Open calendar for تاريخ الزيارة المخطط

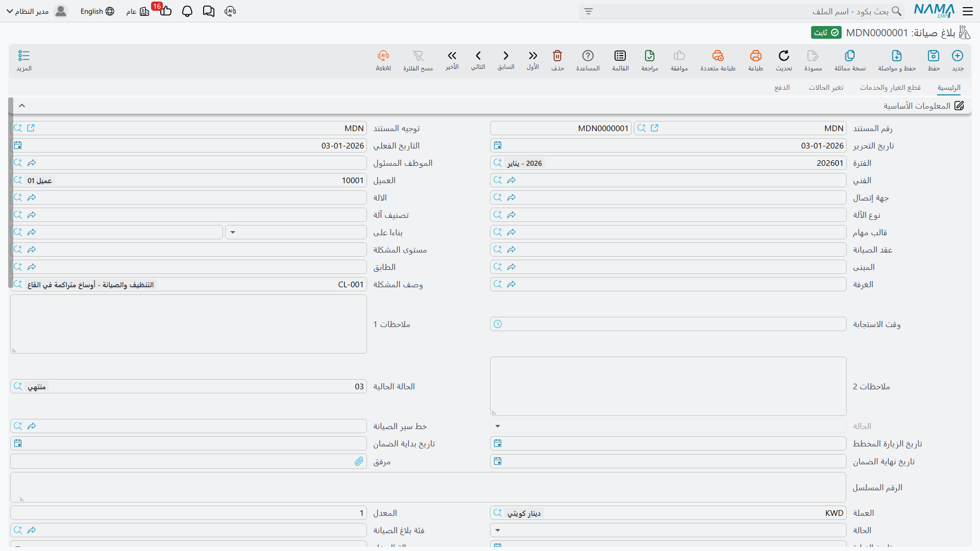(x=498, y=443)
